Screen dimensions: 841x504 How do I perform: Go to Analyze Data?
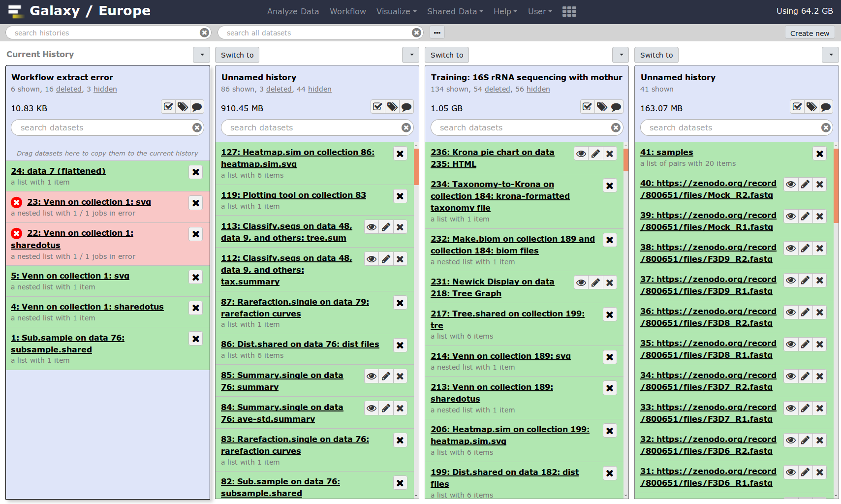pos(293,11)
